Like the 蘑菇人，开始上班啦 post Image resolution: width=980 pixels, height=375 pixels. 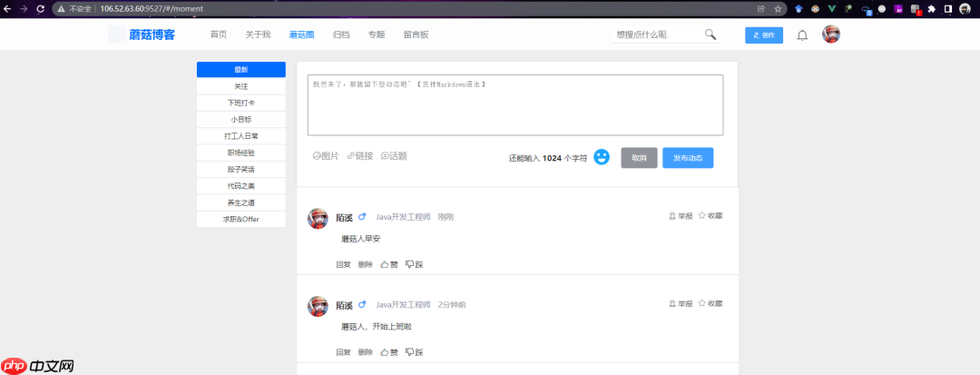(x=389, y=352)
